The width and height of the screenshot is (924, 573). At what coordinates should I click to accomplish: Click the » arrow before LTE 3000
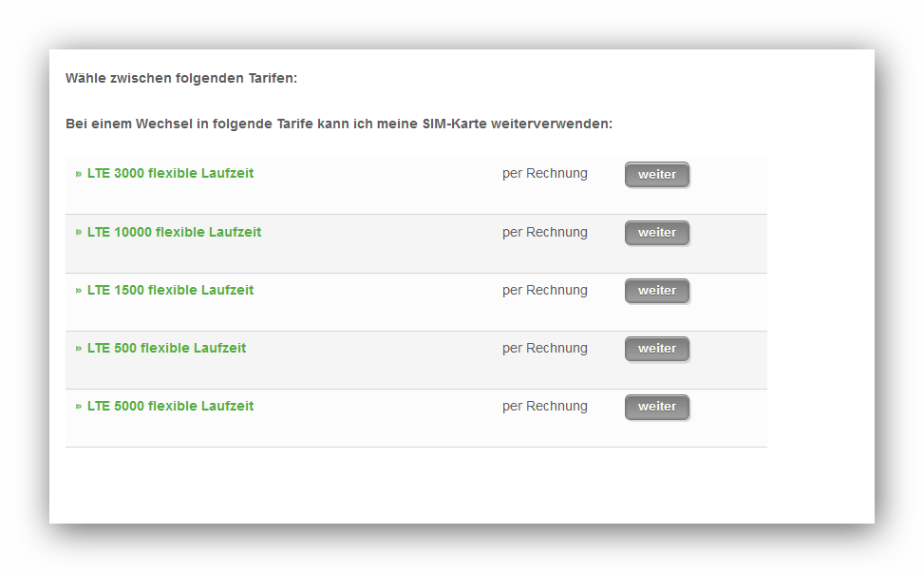click(x=79, y=174)
